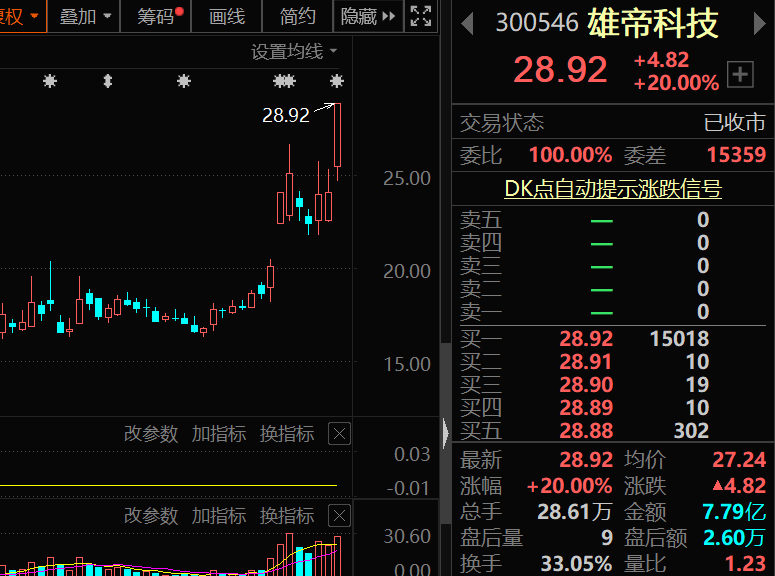775x576 pixels.
Task: Collapse the right-side quote panel arrow
Action: (x=445, y=432)
